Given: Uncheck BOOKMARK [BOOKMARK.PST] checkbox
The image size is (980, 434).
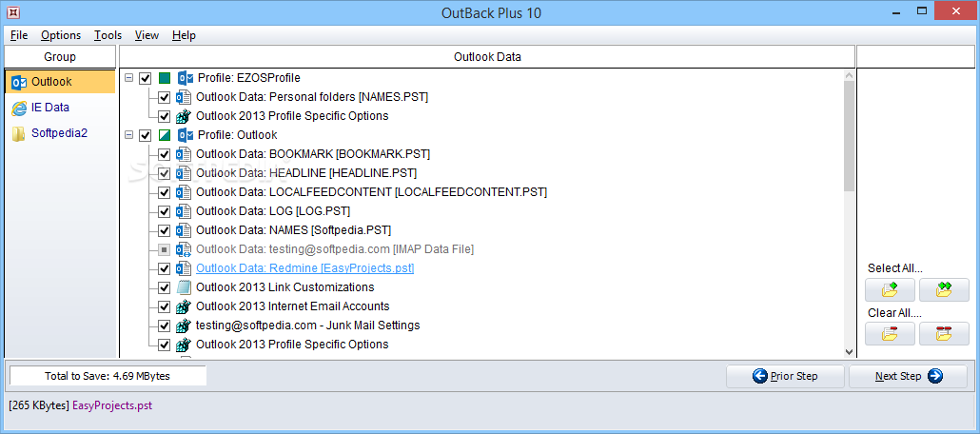Looking at the screenshot, I should pos(165,154).
